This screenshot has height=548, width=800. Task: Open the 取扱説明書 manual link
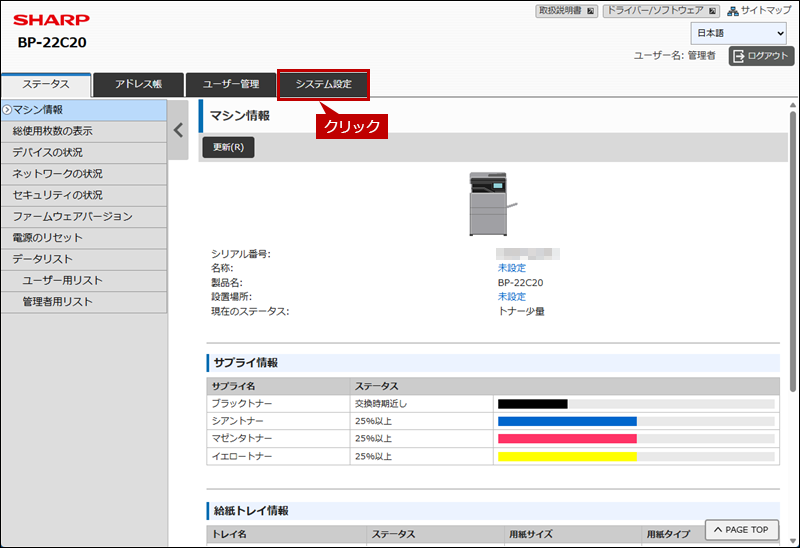tap(567, 11)
